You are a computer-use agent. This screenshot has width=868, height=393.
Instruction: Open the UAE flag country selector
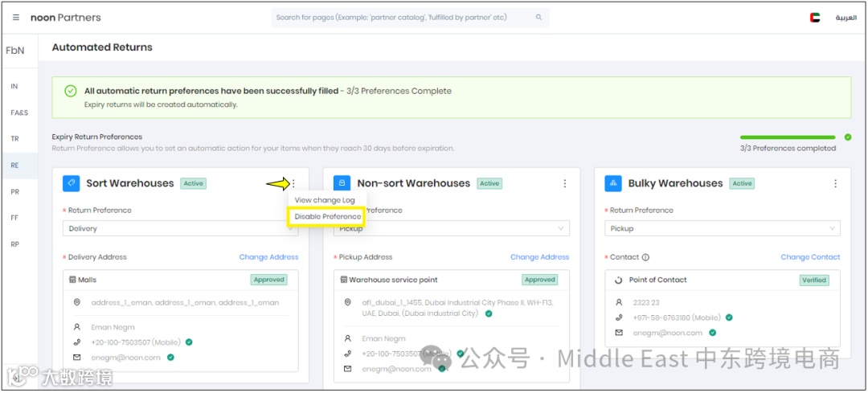(815, 18)
